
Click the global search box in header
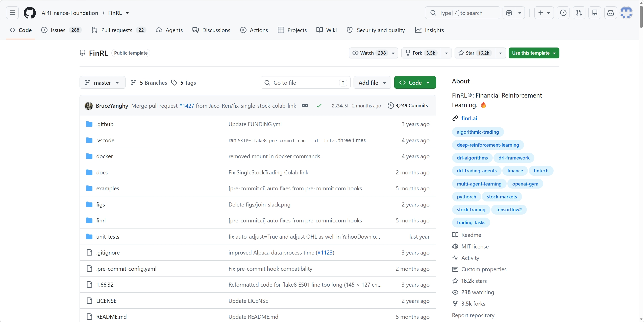point(462,13)
